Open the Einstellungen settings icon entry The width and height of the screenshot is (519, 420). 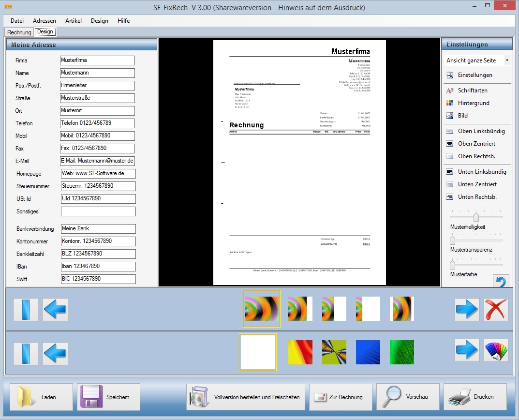coord(469,75)
